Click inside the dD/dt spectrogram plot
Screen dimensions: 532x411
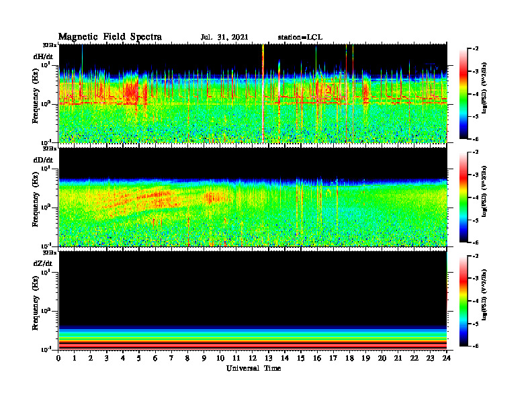[253, 197]
